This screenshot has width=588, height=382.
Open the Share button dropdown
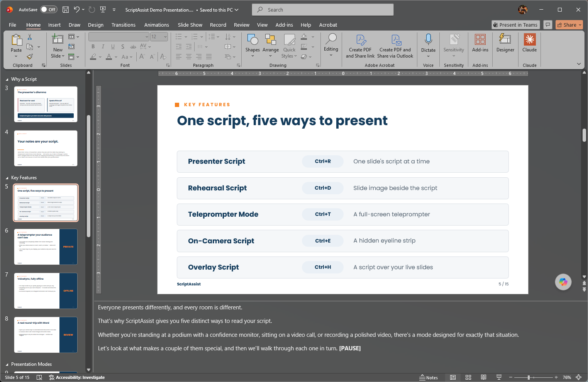pos(580,25)
